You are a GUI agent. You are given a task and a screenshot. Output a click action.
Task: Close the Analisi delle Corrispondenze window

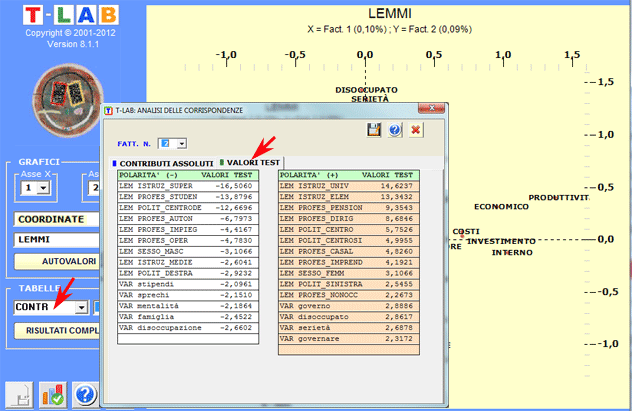[431, 108]
